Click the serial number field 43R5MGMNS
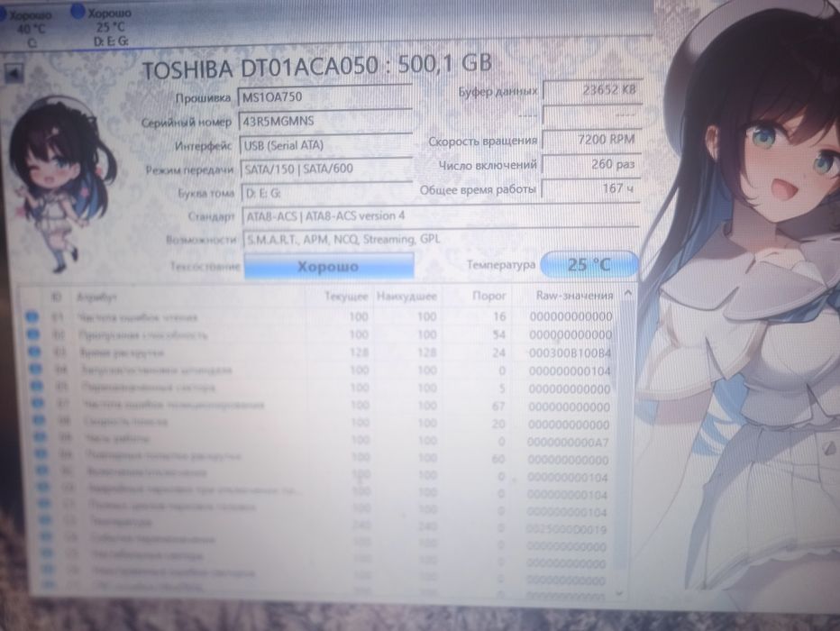This screenshot has height=631, width=840. tap(324, 121)
